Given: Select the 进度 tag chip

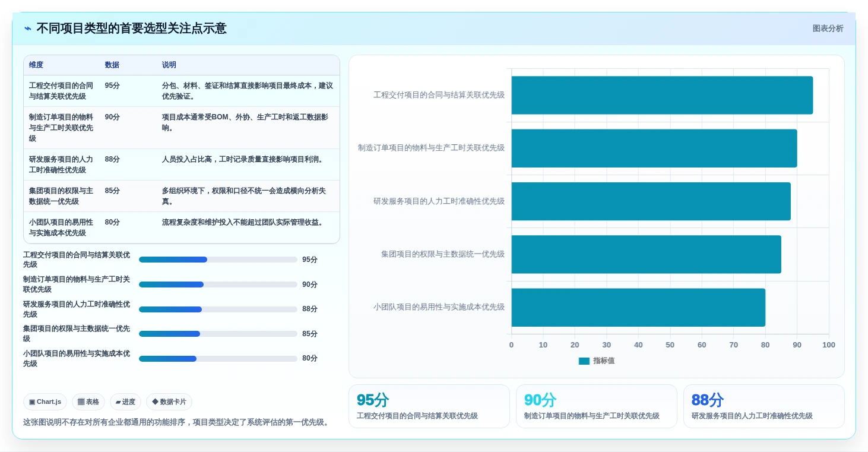Looking at the screenshot, I should tap(125, 402).
